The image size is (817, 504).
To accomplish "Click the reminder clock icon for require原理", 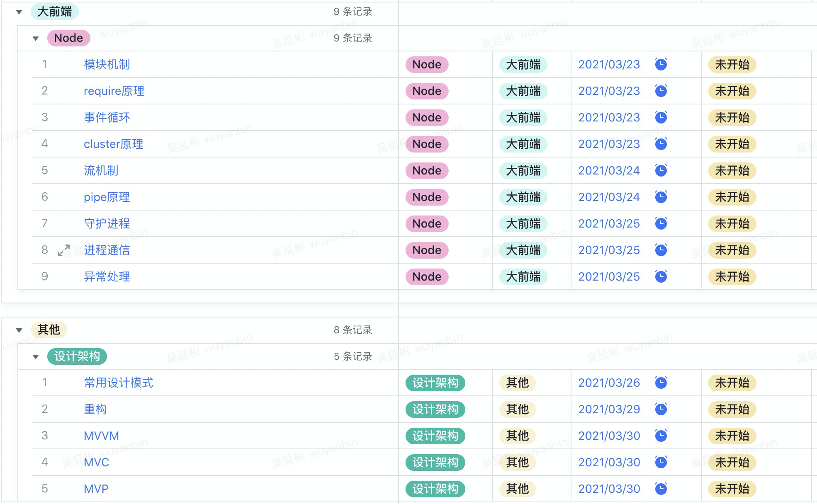I will (661, 91).
